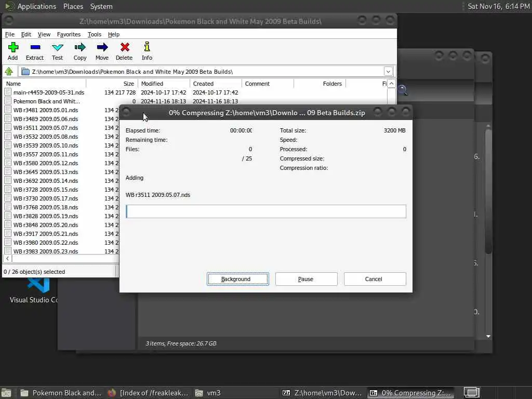Click the compression progress bar
532x399 pixels.
tap(265, 211)
